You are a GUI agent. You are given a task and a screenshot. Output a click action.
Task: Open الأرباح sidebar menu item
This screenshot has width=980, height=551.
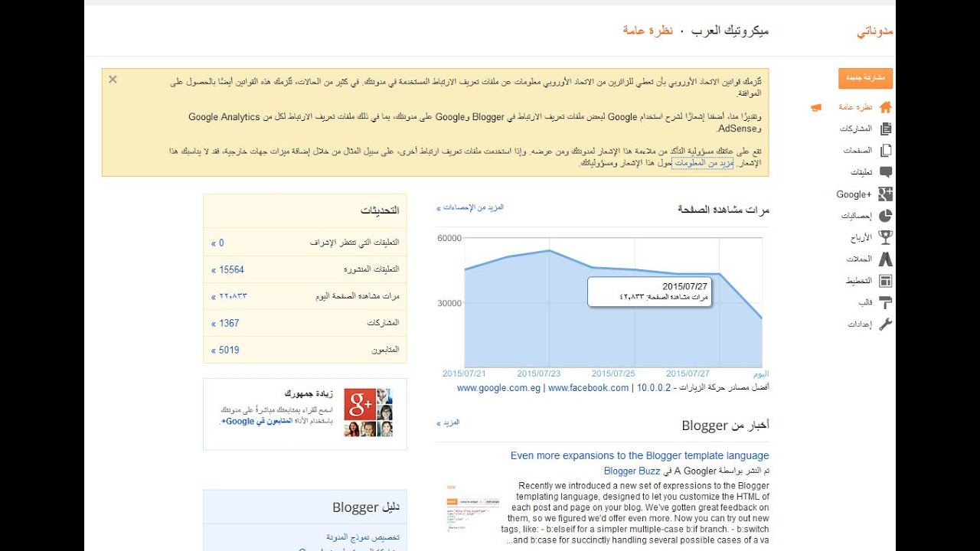click(861, 238)
